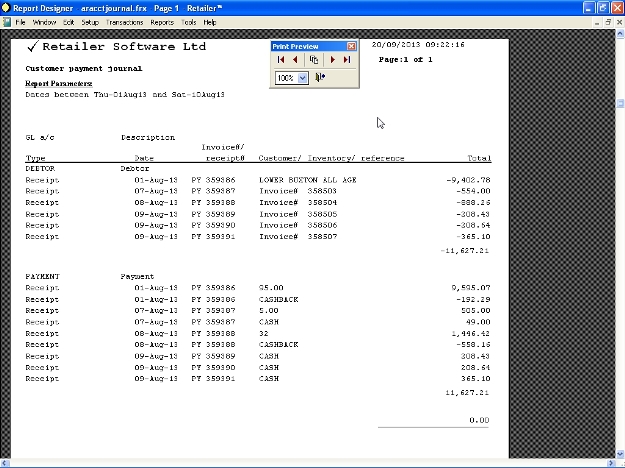625x468 pixels.
Task: Open the Reports menu
Action: click(162, 21)
